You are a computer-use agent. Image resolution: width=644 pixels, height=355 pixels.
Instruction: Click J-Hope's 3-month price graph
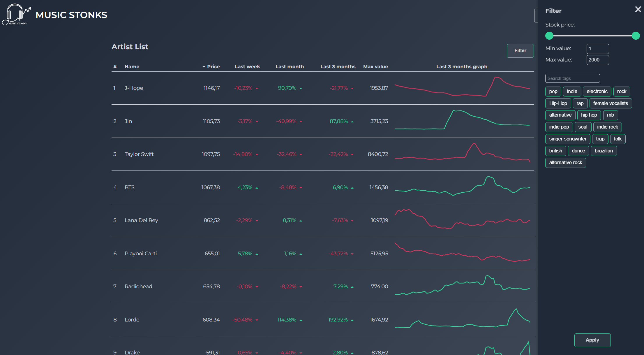pos(462,87)
